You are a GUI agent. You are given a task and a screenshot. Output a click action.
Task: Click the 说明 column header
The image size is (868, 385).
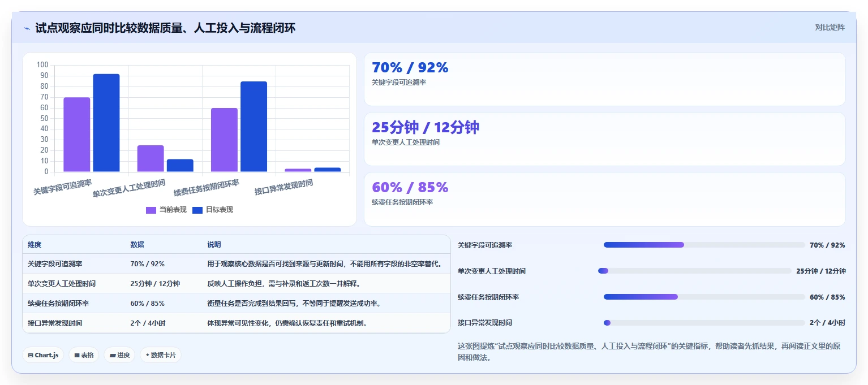click(x=214, y=245)
